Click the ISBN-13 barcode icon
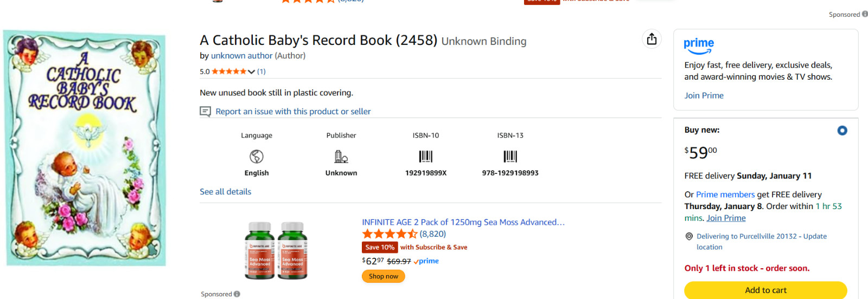 [x=510, y=157]
